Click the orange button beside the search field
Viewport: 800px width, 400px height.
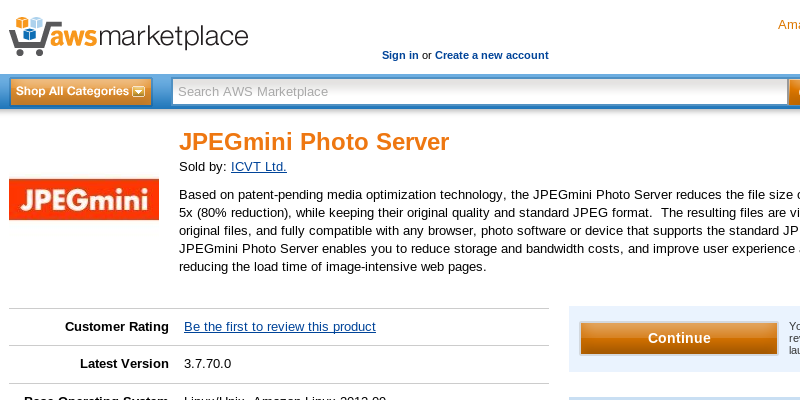pyautogui.click(x=794, y=92)
